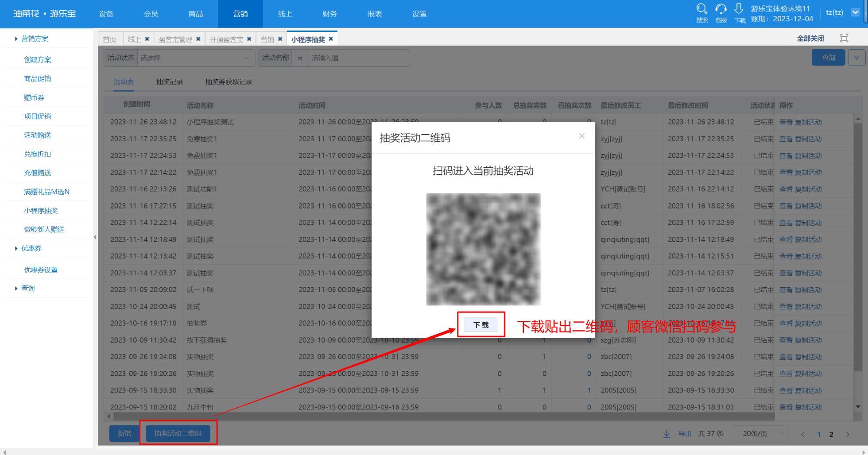The height and width of the screenshot is (455, 868).
Task: Open 微聆新人赠送 in sidebar
Action: coord(44,229)
